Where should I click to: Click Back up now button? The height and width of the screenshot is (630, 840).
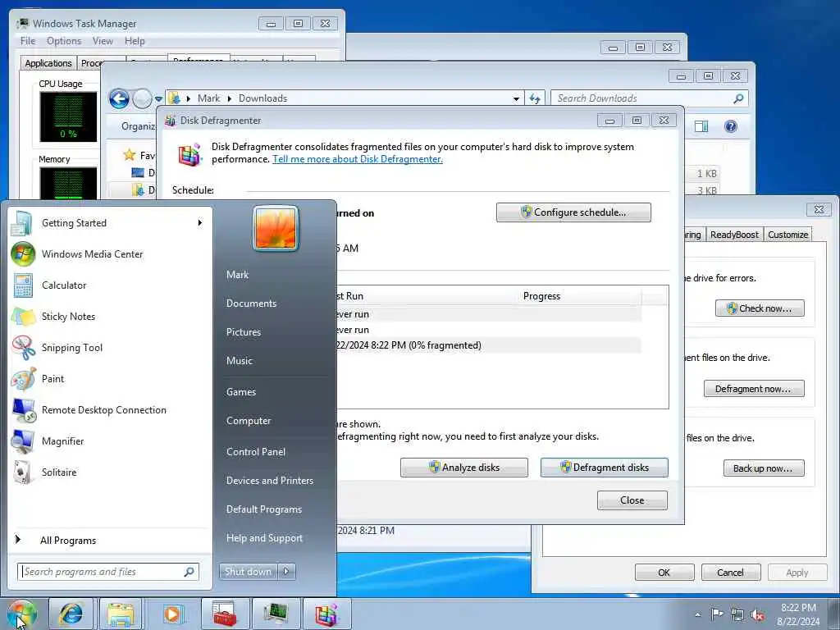[x=764, y=468]
